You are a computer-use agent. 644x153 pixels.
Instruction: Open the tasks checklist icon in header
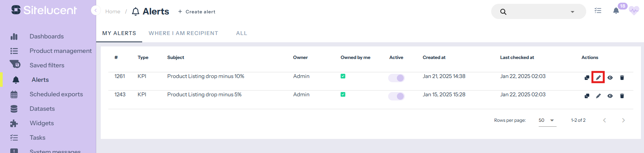[598, 11]
